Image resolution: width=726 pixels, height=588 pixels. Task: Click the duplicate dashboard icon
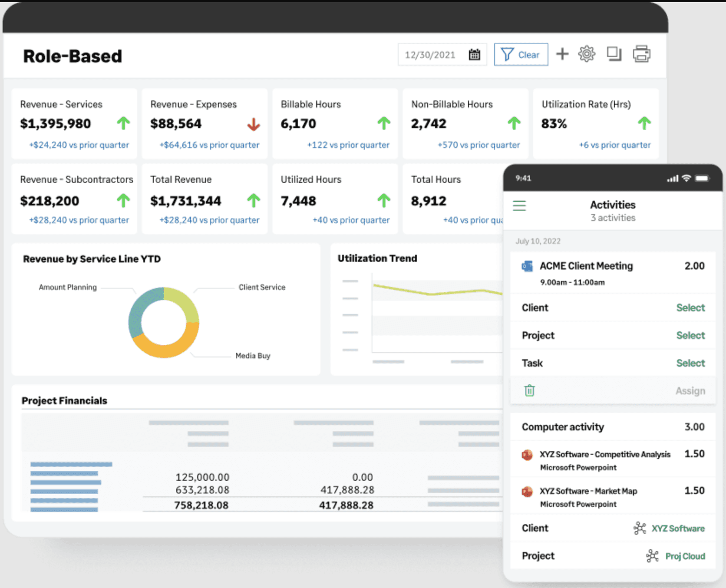pos(614,54)
